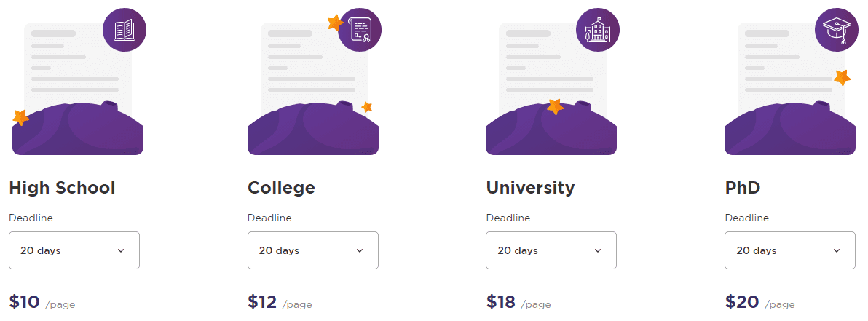The width and height of the screenshot is (868, 321).
Task: Click the orange star on PhD illustration
Action: (x=842, y=77)
